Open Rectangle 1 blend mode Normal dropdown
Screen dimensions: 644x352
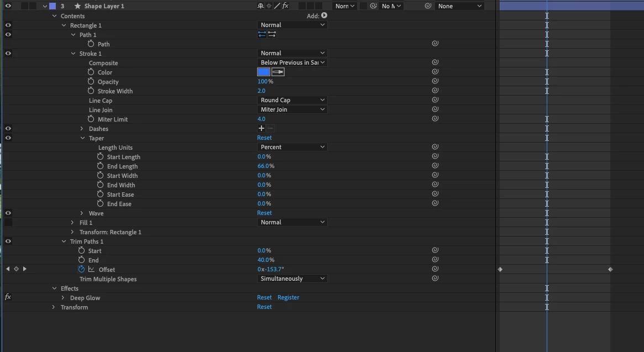[292, 25]
